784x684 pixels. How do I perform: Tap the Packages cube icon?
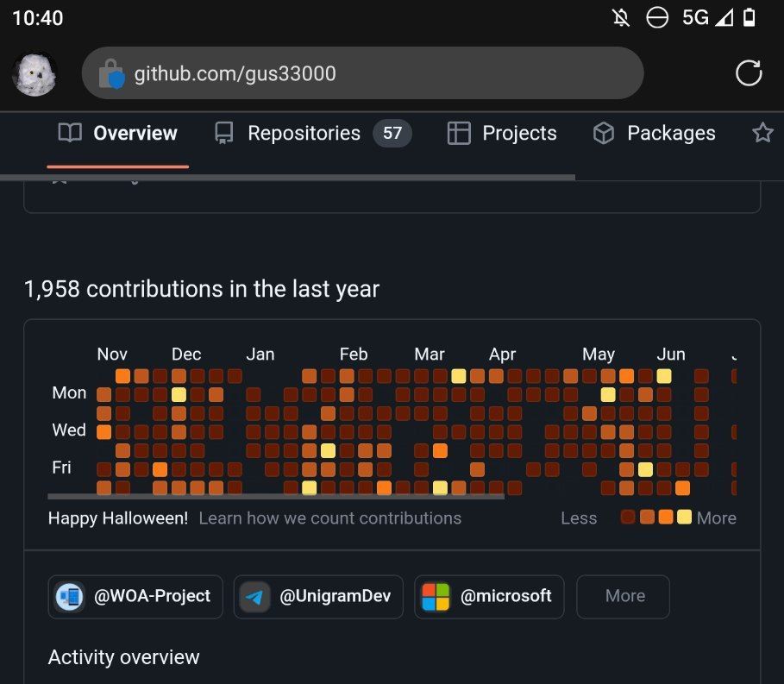coord(604,133)
